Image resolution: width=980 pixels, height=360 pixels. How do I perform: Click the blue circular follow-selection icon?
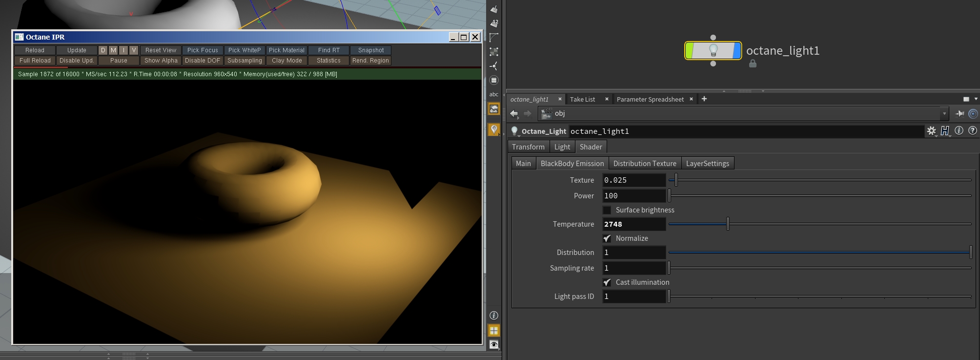click(973, 113)
